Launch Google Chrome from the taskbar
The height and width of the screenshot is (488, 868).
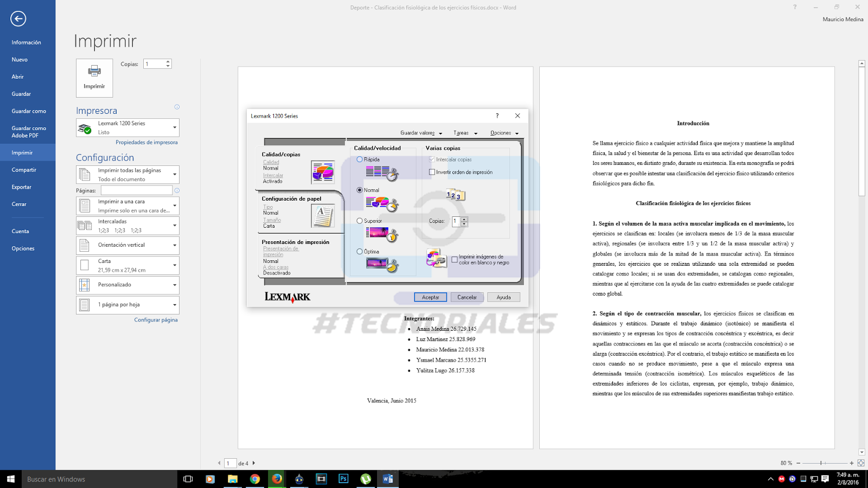click(x=255, y=479)
